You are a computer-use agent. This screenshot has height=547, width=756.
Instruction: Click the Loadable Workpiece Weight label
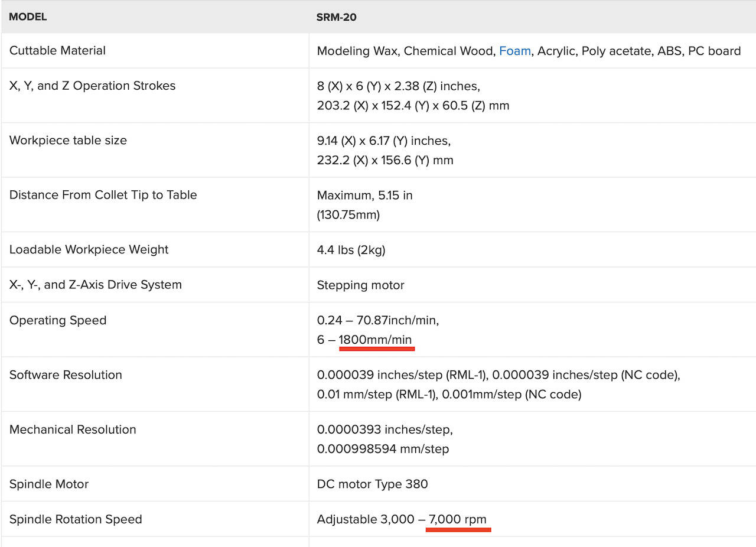click(89, 249)
